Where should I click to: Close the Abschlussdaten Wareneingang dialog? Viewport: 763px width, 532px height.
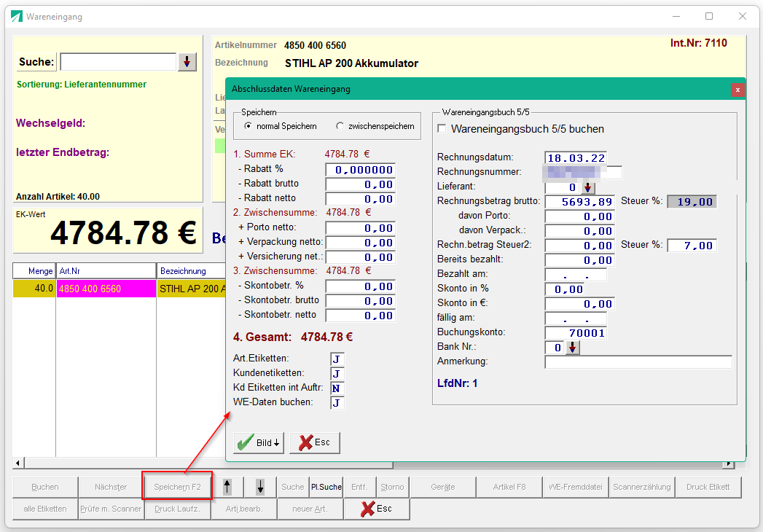[737, 90]
